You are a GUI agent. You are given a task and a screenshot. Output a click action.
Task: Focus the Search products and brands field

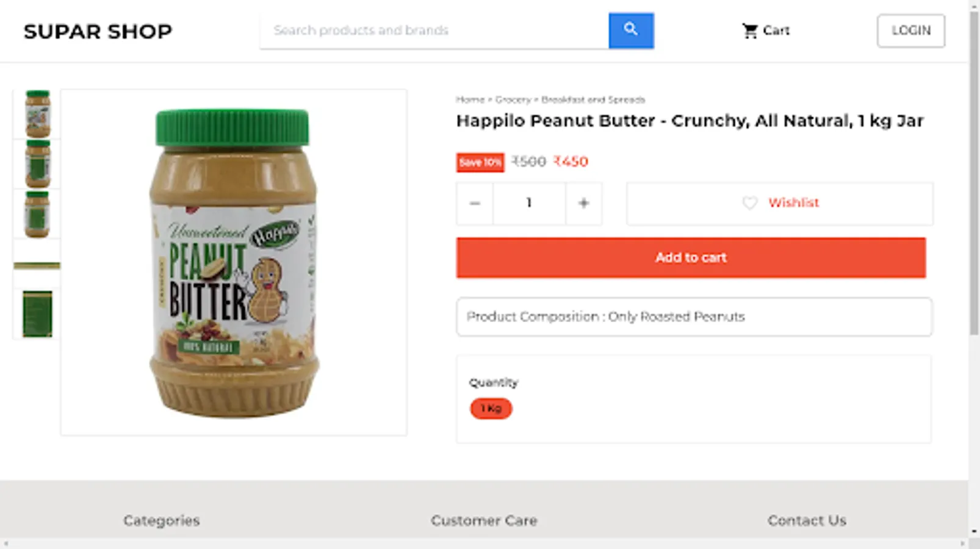(x=434, y=30)
